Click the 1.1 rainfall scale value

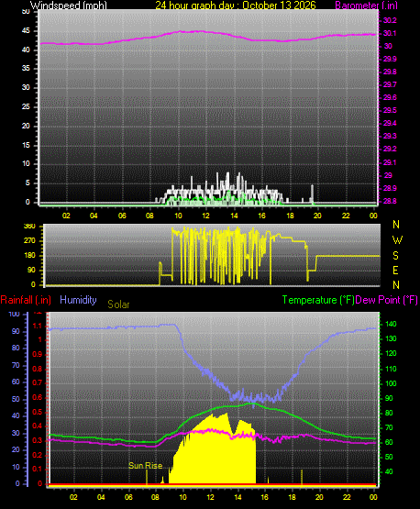point(38,326)
